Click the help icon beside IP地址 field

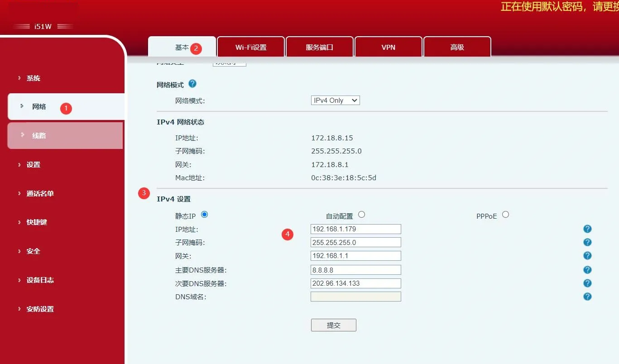point(587,229)
